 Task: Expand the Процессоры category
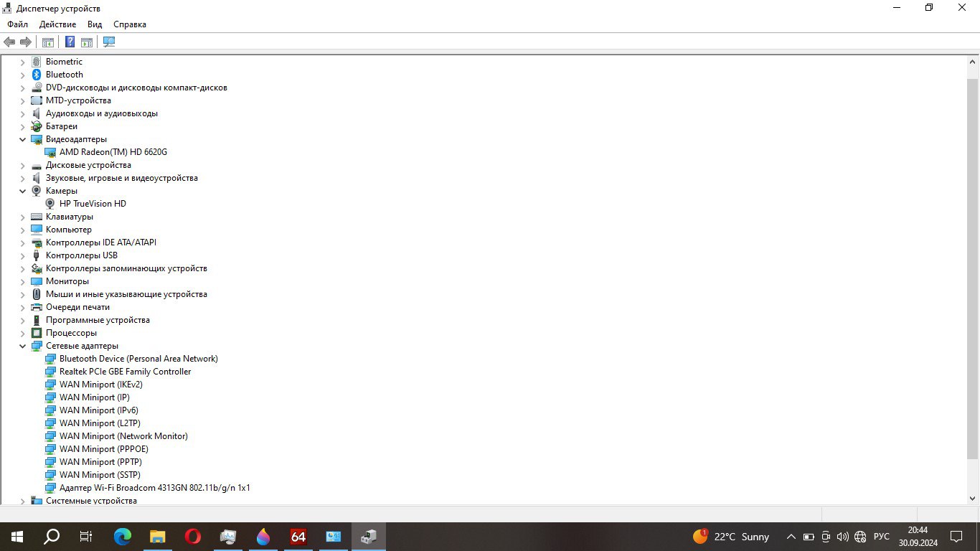(22, 333)
